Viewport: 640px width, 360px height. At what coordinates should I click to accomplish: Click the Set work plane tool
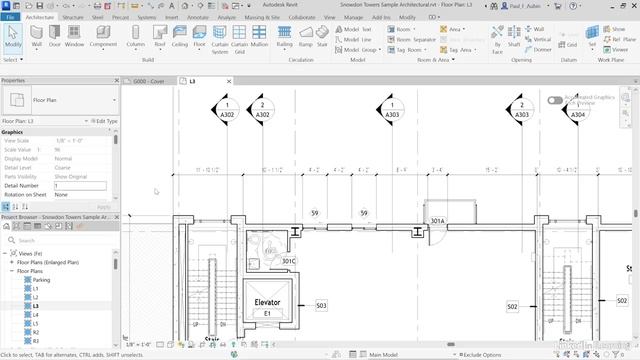tap(592, 37)
